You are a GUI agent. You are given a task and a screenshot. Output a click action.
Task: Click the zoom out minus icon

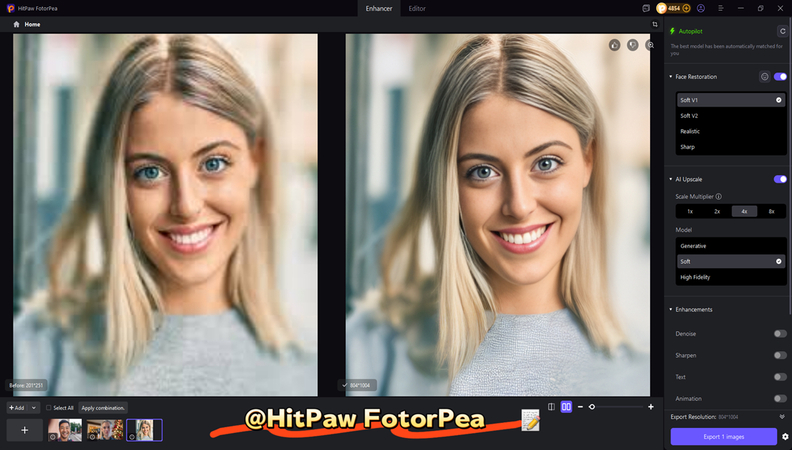pyautogui.click(x=580, y=407)
